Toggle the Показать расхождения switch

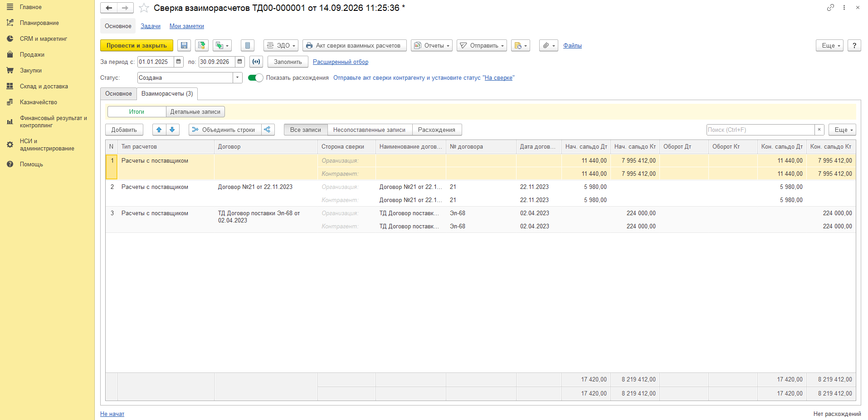pos(255,78)
